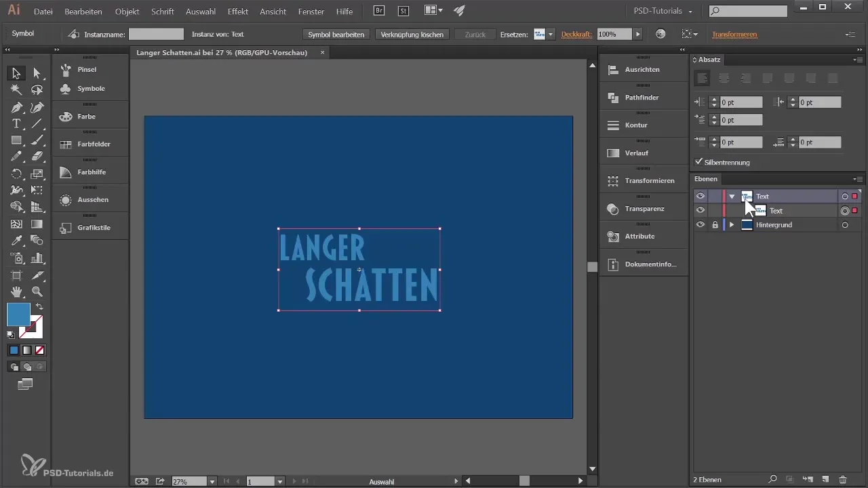Open the Fenster menu
Viewport: 868px width, 488px height.
click(311, 12)
